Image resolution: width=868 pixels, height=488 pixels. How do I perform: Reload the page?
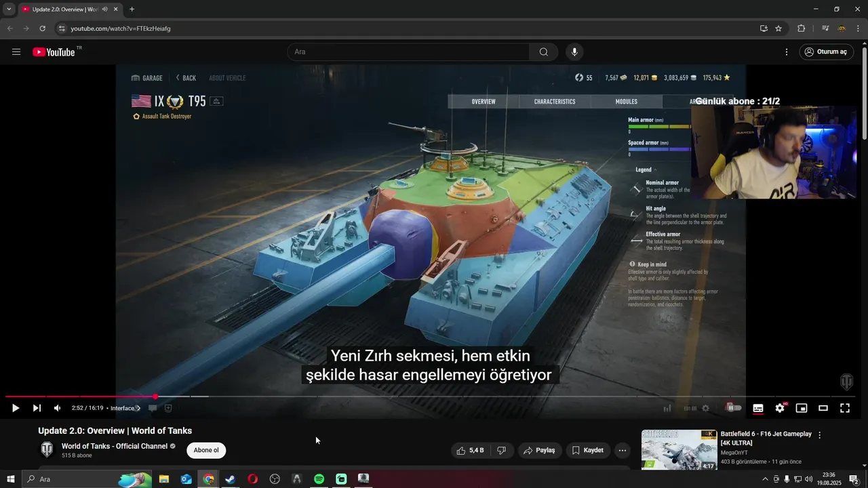(x=42, y=28)
